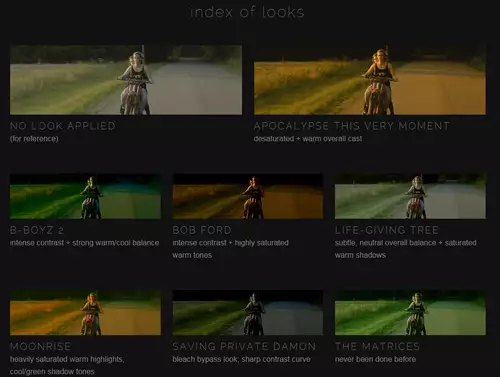The image size is (500, 377).
Task: Select The Matrices look thumbnail
Action: tap(410, 313)
